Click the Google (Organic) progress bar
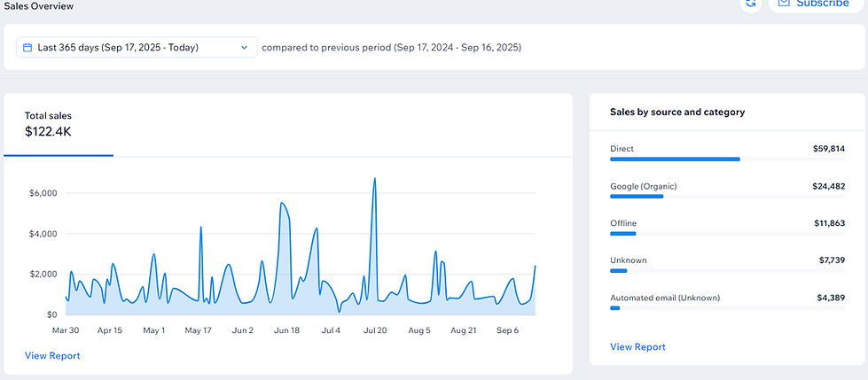The height and width of the screenshot is (380, 868). coord(727,197)
